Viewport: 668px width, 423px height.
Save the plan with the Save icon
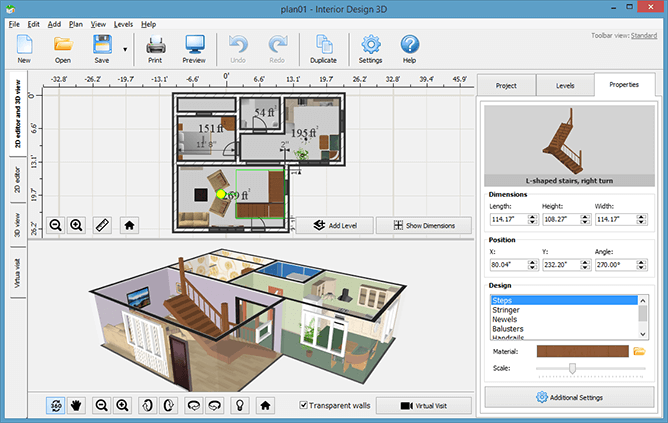click(102, 44)
